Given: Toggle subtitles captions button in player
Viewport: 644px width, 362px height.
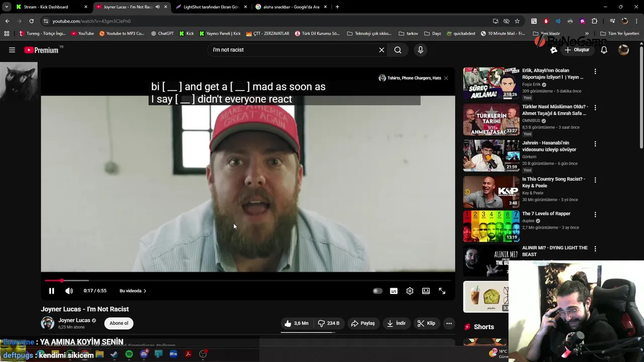Looking at the screenshot, I should point(393,291).
